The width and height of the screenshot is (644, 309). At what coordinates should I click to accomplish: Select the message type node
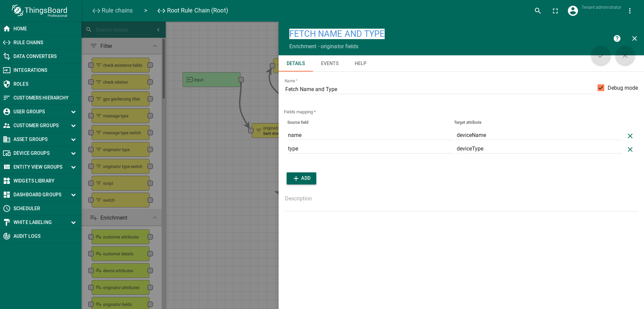pos(121,116)
